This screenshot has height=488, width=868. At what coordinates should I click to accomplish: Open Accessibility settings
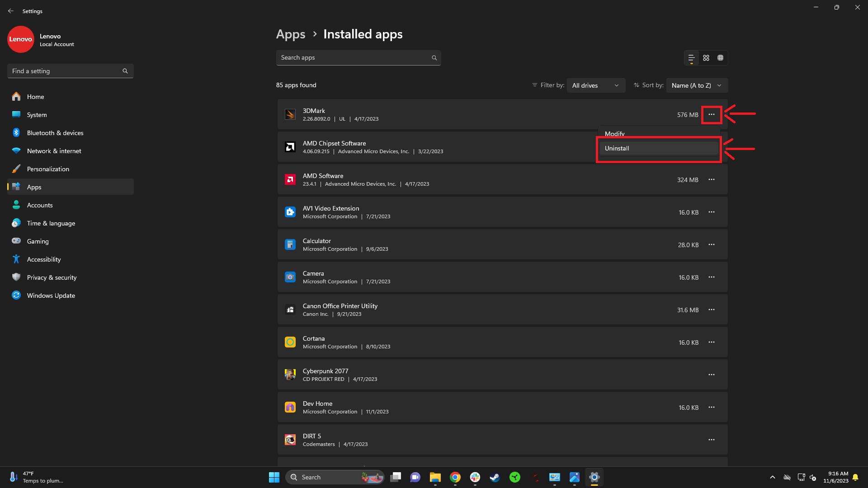pyautogui.click(x=70, y=259)
